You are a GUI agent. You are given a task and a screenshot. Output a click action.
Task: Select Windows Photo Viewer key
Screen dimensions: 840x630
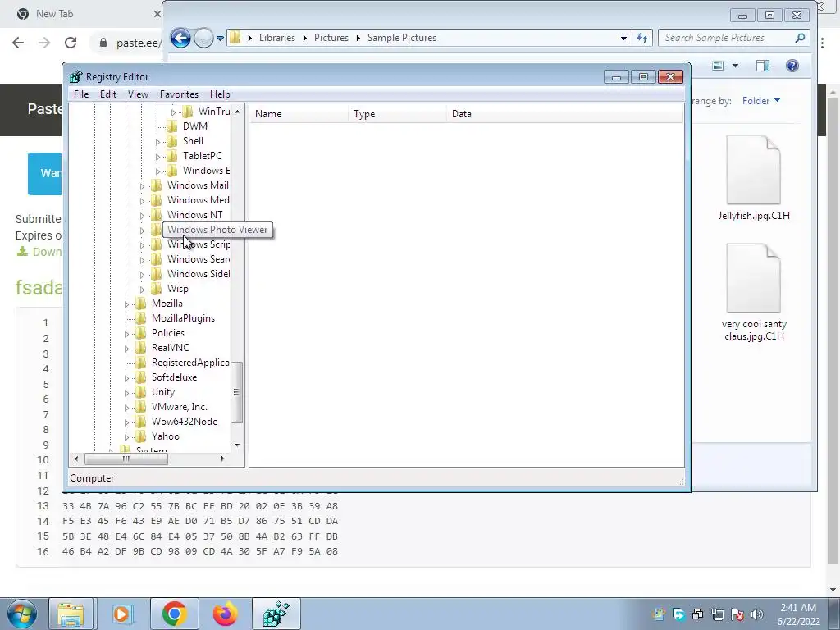point(217,230)
